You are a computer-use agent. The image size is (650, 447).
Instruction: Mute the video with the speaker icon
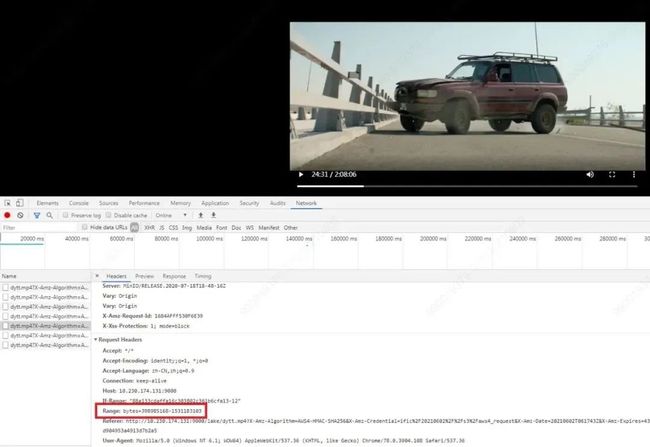590,175
